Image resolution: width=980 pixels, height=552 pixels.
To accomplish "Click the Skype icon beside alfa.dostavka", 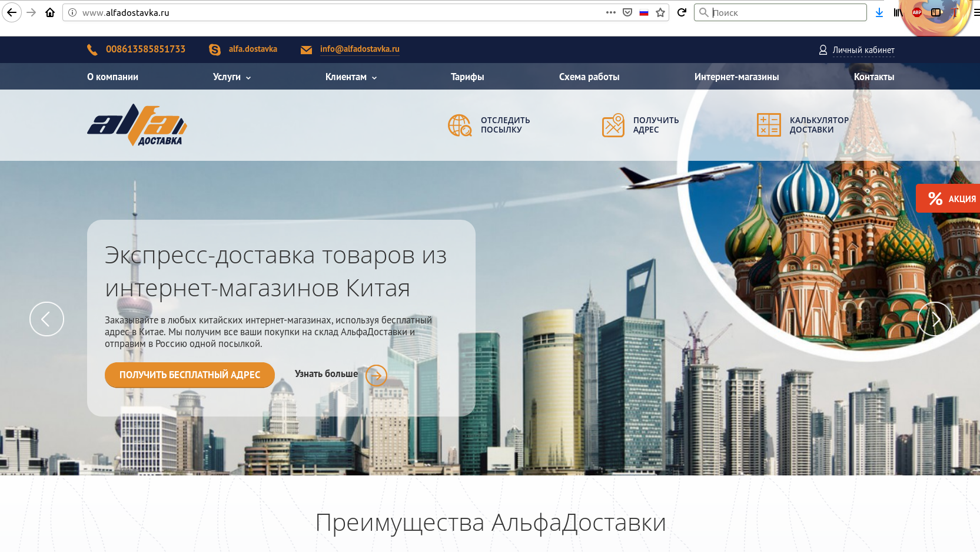I will (215, 50).
